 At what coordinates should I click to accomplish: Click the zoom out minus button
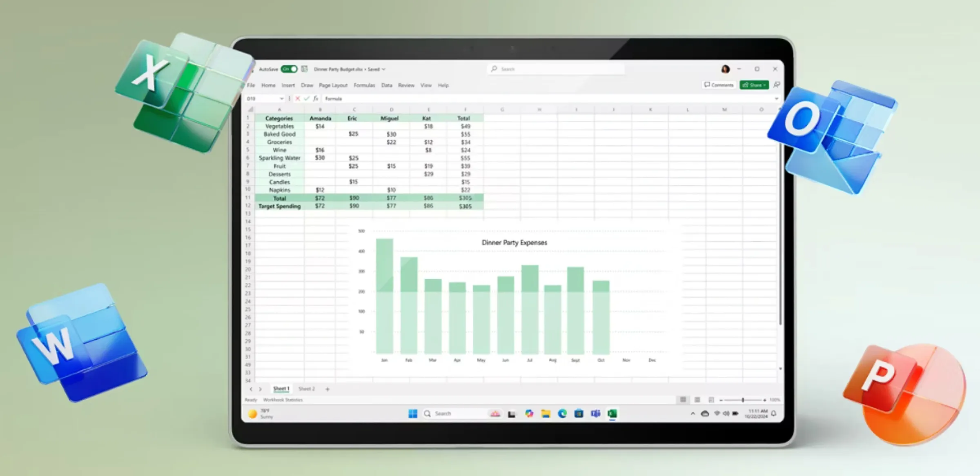[x=721, y=400]
